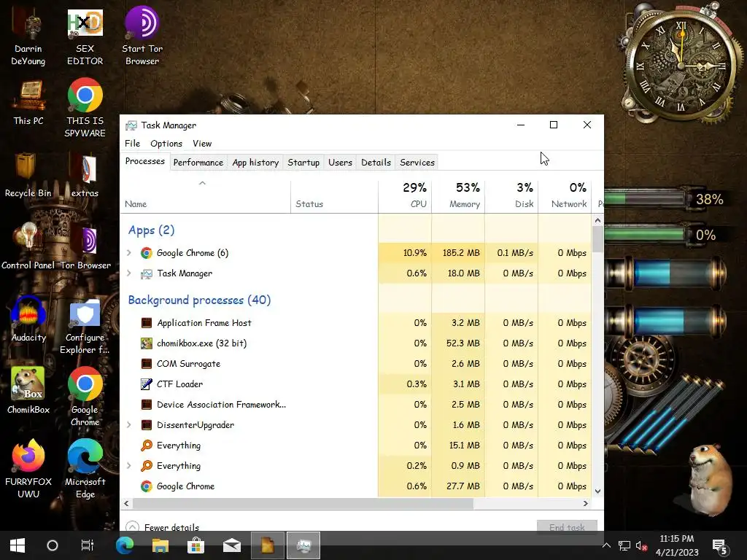Open Mail app from the taskbar

click(x=232, y=545)
